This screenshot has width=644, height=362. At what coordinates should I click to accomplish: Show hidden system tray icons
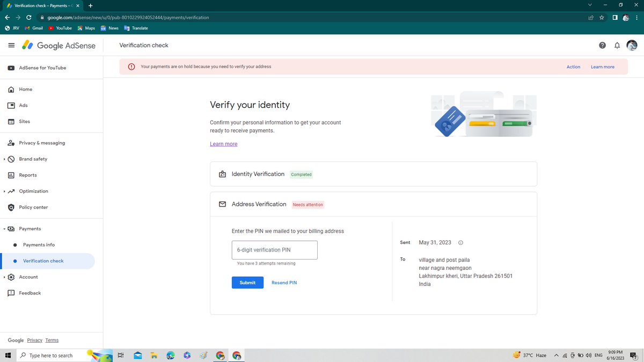(557, 355)
